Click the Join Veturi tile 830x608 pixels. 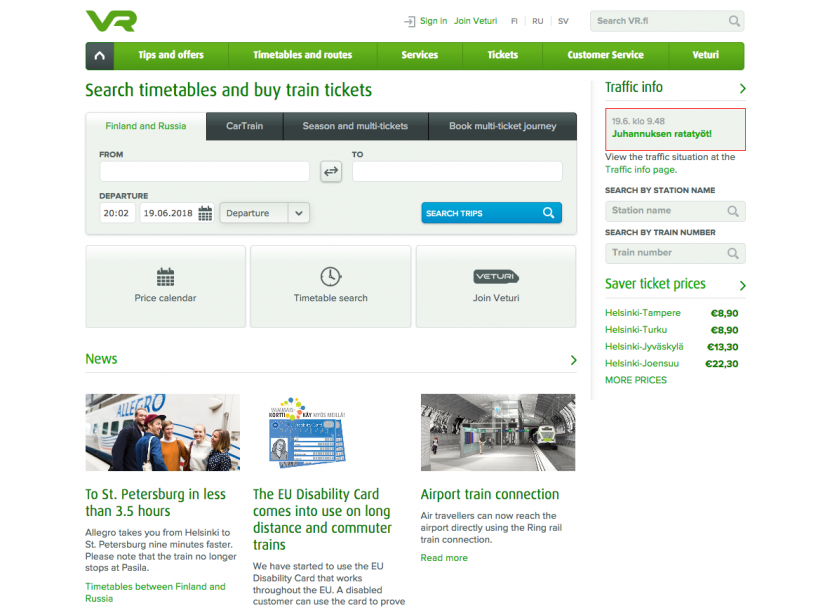495,286
